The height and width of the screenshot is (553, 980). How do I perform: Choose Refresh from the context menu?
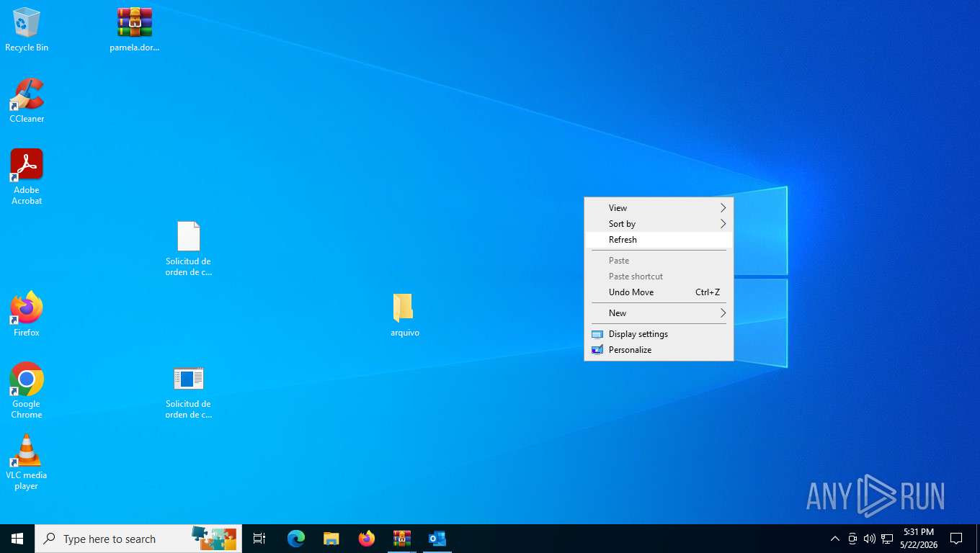[659, 240]
